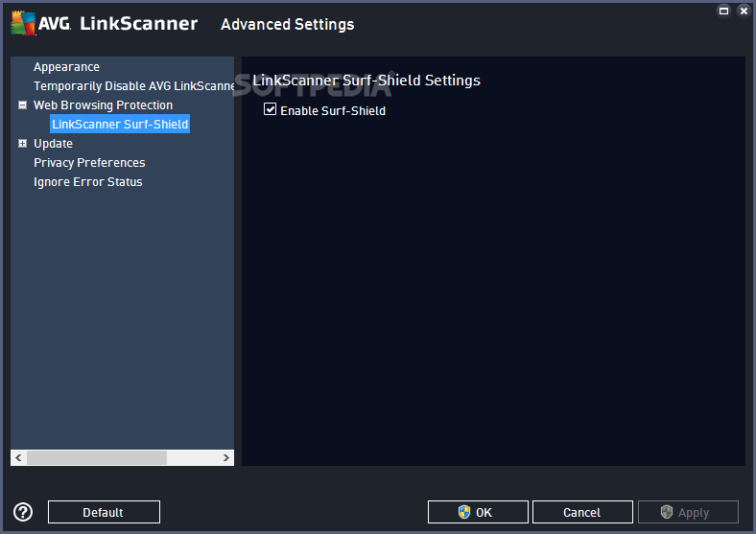Collapse the Web Browsing Protection node

[x=22, y=105]
